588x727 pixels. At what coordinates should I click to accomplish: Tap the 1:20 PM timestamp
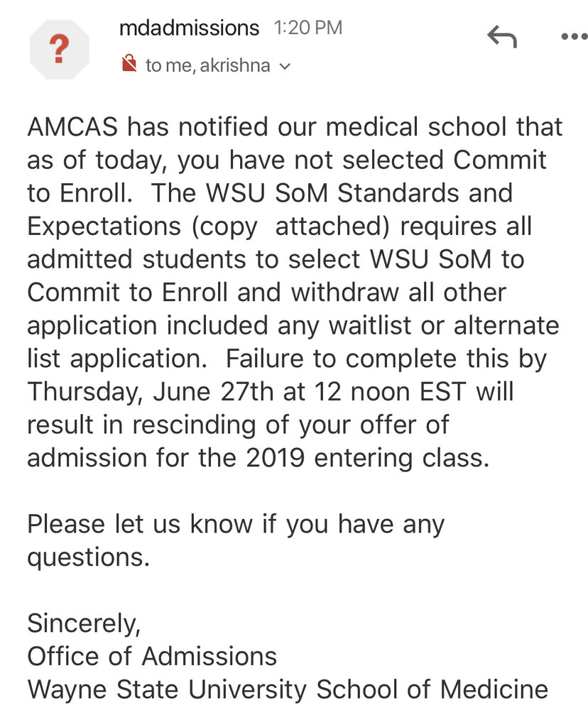(308, 28)
